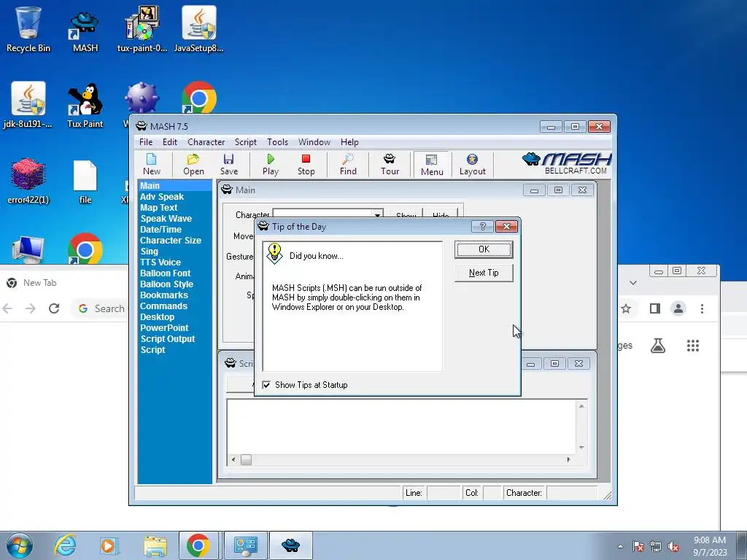The width and height of the screenshot is (747, 560).
Task: Select Script at the sidebar bottom
Action: click(152, 350)
